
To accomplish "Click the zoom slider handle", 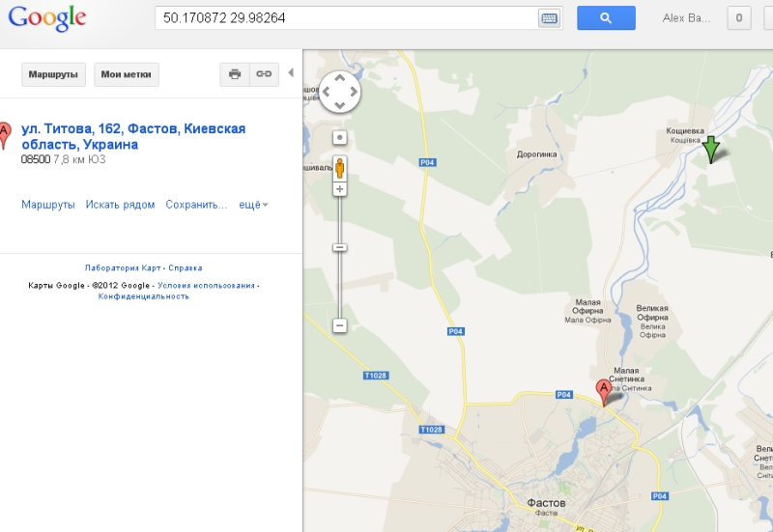I will pyautogui.click(x=340, y=247).
